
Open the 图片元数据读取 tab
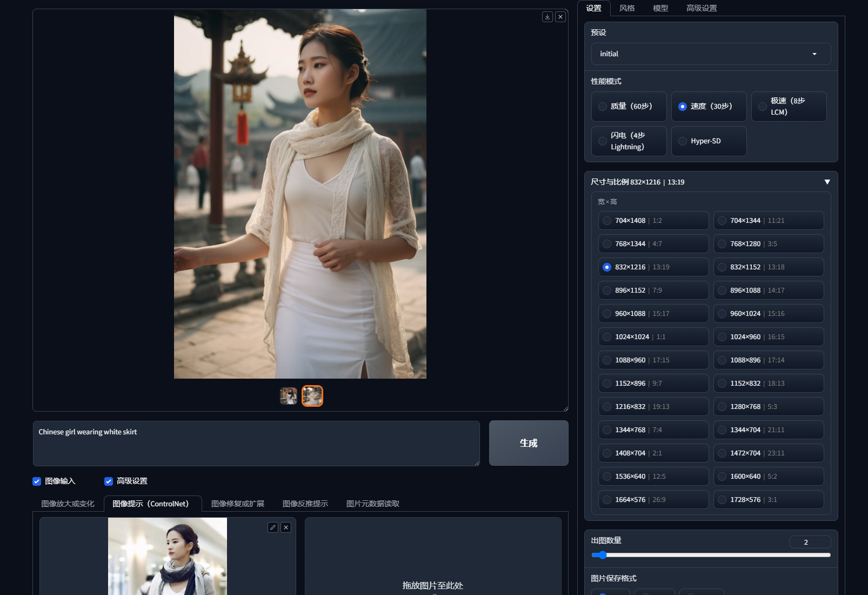coord(373,504)
